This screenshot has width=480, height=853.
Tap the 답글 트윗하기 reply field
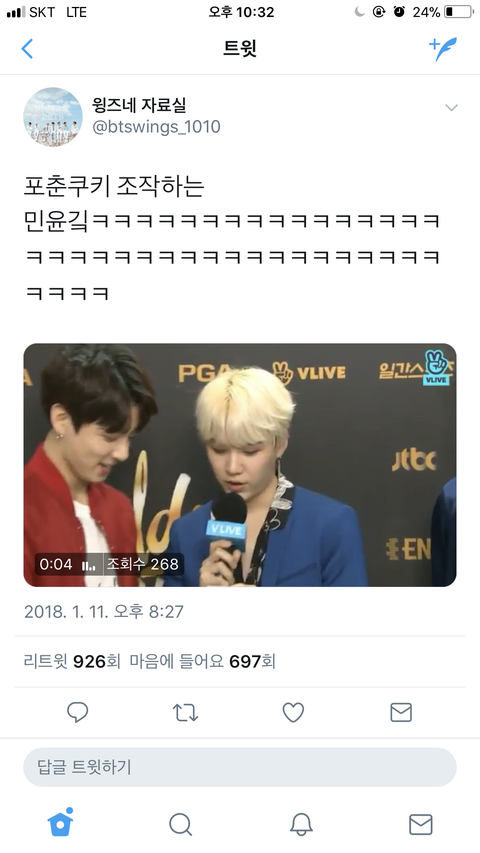(x=240, y=767)
